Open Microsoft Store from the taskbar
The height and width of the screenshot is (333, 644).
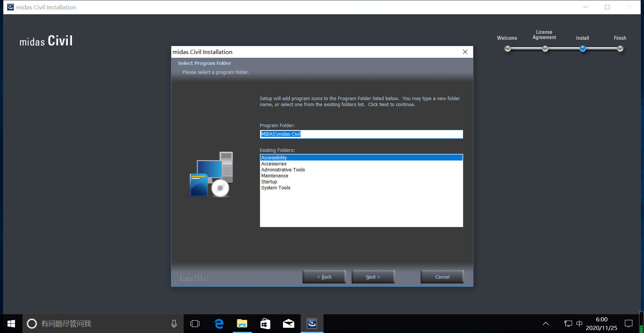(265, 324)
